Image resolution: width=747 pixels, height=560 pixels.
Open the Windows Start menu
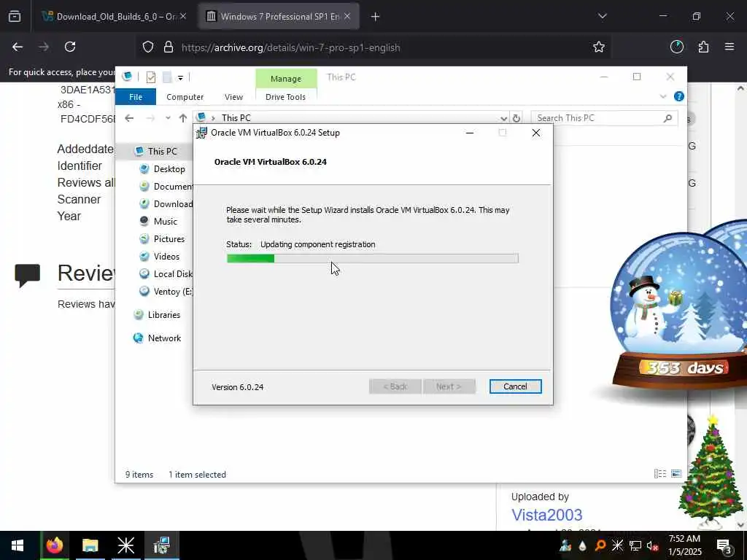[x=18, y=545]
